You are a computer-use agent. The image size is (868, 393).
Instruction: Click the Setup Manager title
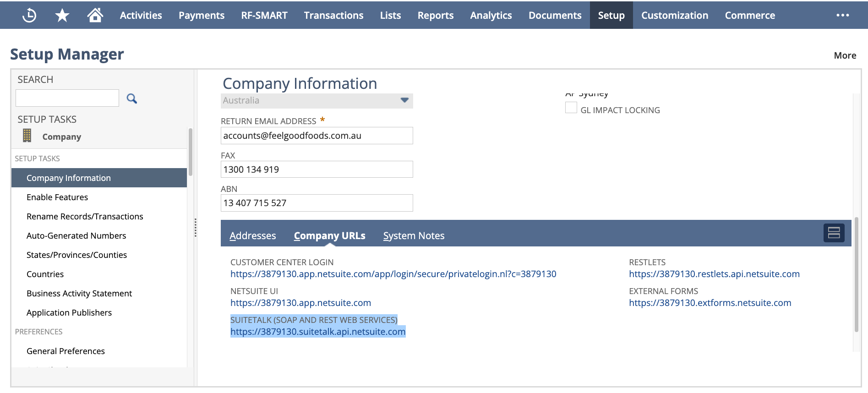67,54
